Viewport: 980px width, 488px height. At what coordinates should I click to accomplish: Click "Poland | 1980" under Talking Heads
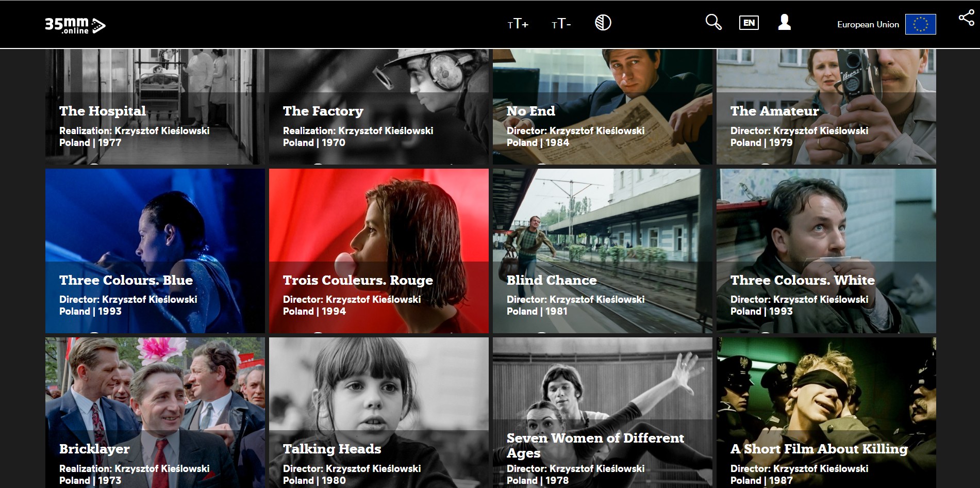tap(314, 481)
